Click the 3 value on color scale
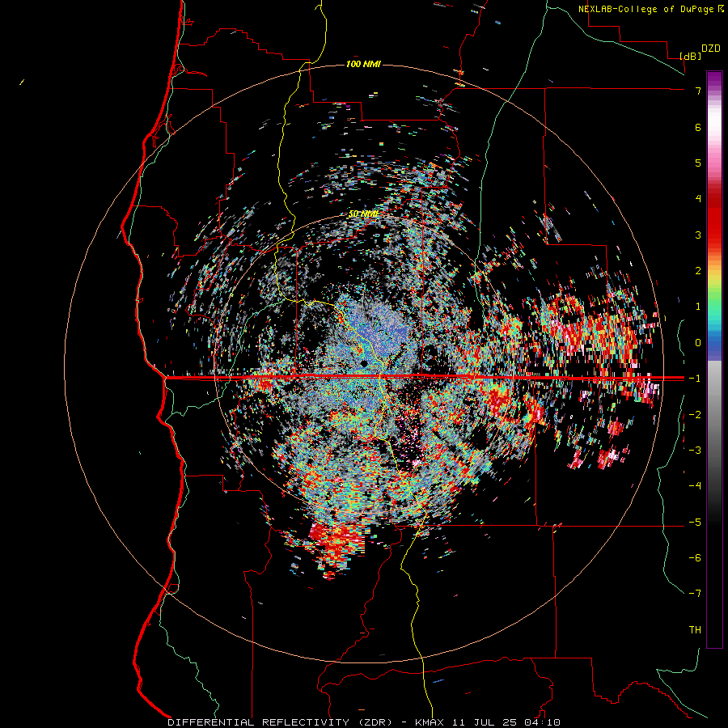 coord(698,235)
